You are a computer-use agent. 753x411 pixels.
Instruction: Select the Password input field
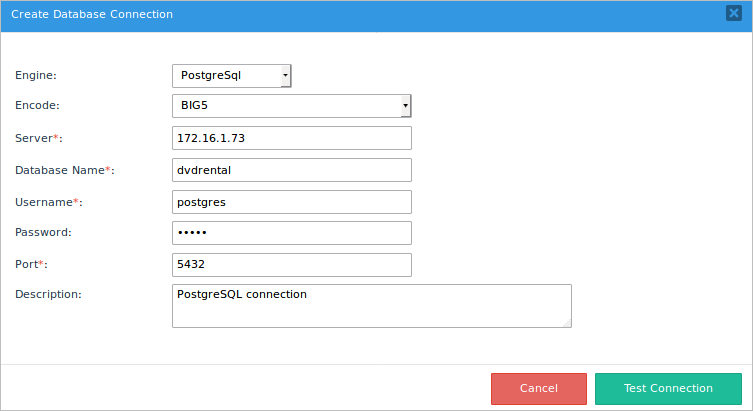pos(292,233)
